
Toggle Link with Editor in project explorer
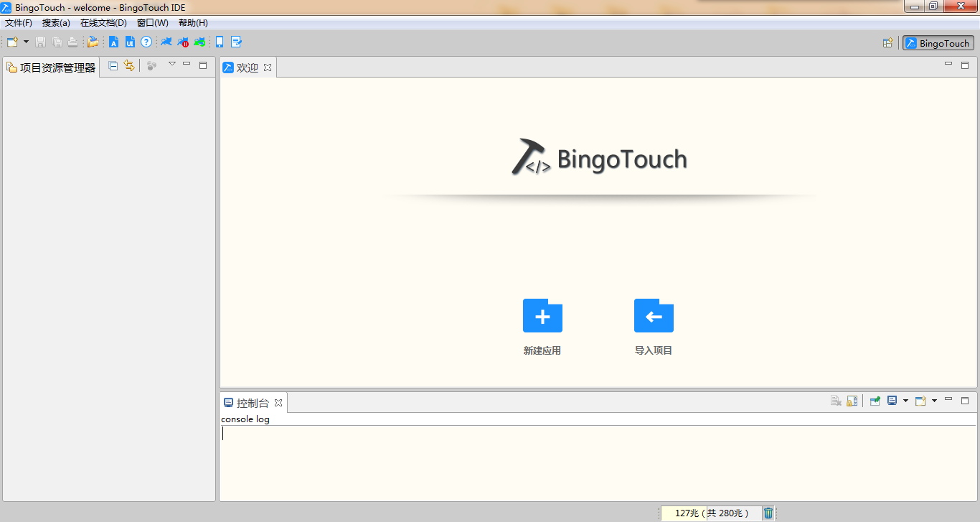pyautogui.click(x=129, y=66)
